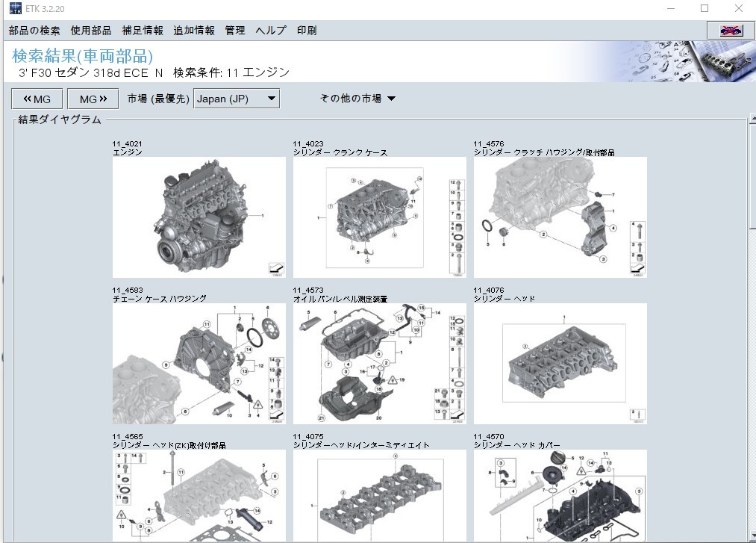
Task: Open the Japan (JP) market dropdown
Action: coord(237,99)
